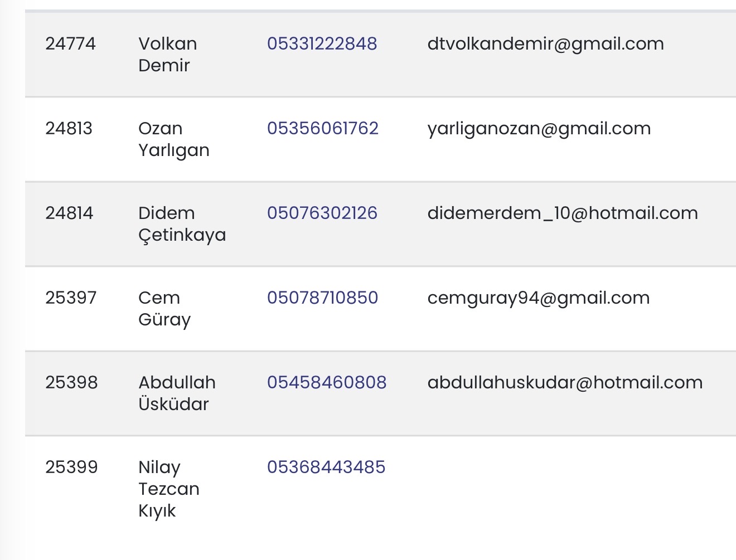Click the name Volkan Demir
The image size is (736, 560).
click(x=167, y=55)
